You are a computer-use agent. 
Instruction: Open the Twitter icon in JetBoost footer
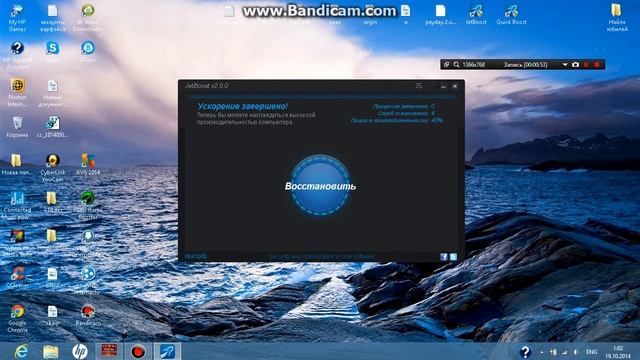click(x=453, y=257)
